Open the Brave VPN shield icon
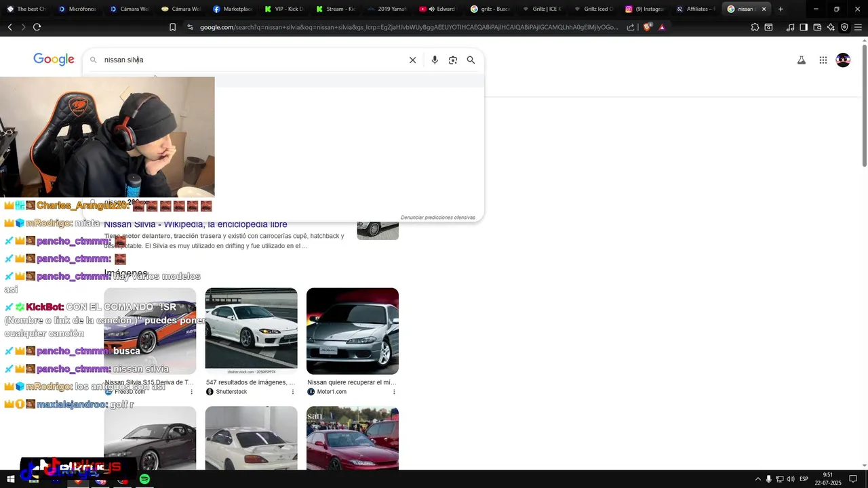Viewport: 868px width, 488px height. tap(844, 27)
